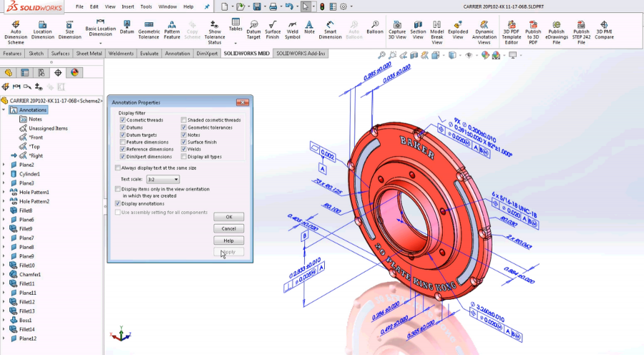Open Basic Location Dimension dropdown arrow

pos(100,43)
